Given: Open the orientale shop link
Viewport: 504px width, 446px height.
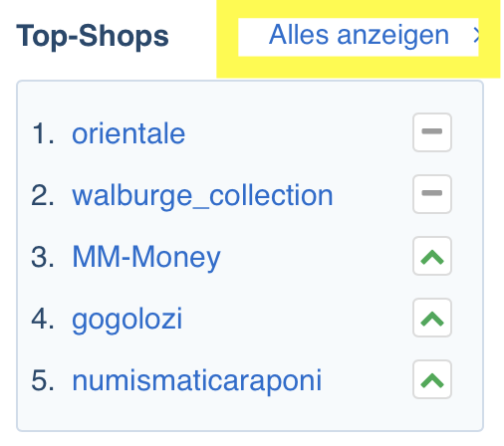Looking at the screenshot, I should coord(128,133).
